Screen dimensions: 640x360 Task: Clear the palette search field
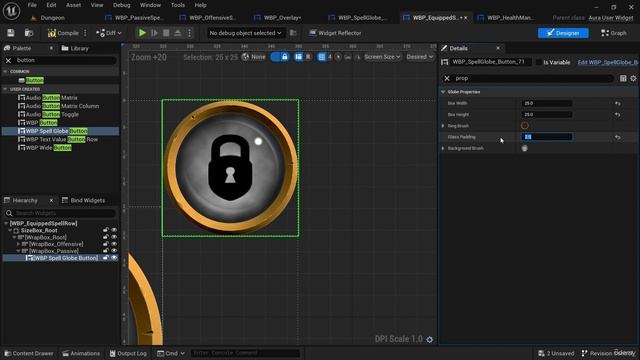pos(9,60)
